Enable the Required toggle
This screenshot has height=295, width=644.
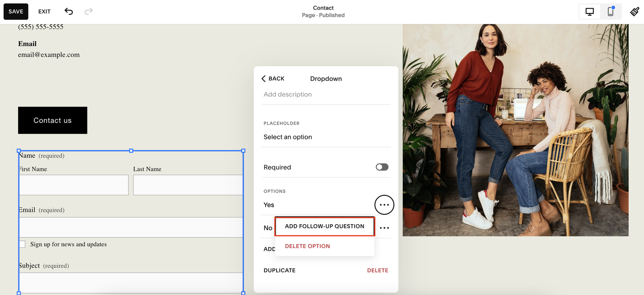382,167
